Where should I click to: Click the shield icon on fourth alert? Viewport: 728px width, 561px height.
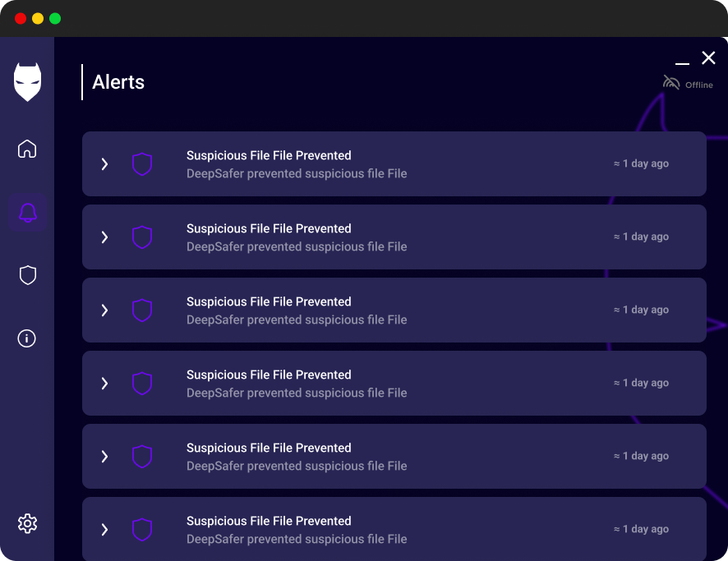point(142,384)
